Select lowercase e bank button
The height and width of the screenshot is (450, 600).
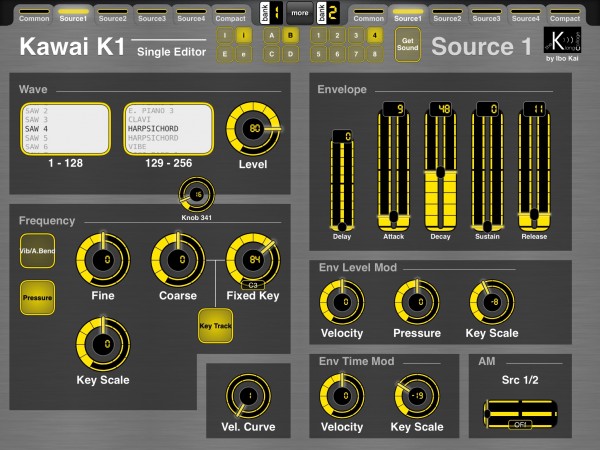243,54
